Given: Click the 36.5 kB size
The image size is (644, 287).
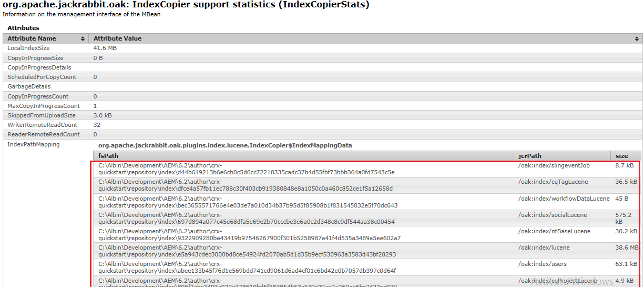Looking at the screenshot, I should 626,182.
